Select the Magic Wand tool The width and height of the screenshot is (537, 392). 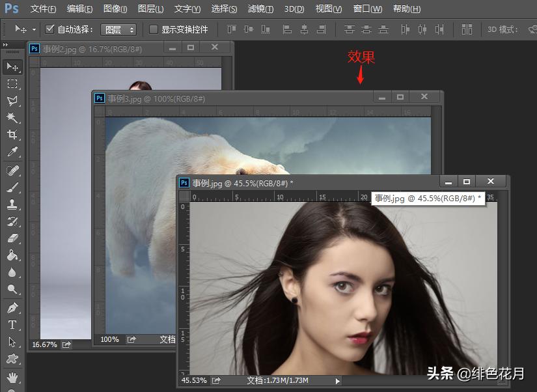tap(12, 118)
